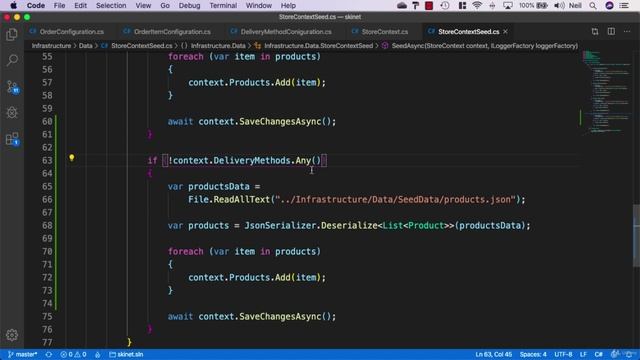Open the Explorer view in activity bar

[12, 35]
